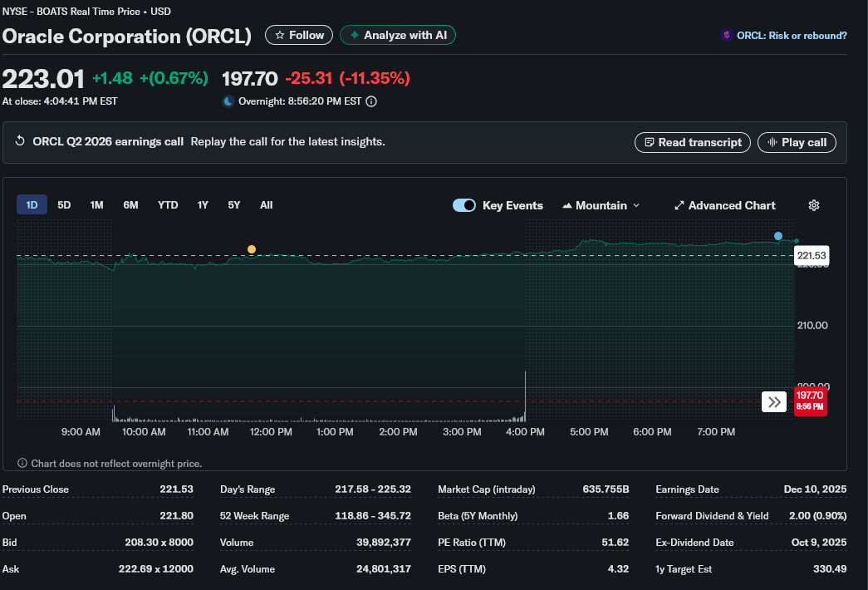
Task: Select the 6M range tab
Action: 130,205
